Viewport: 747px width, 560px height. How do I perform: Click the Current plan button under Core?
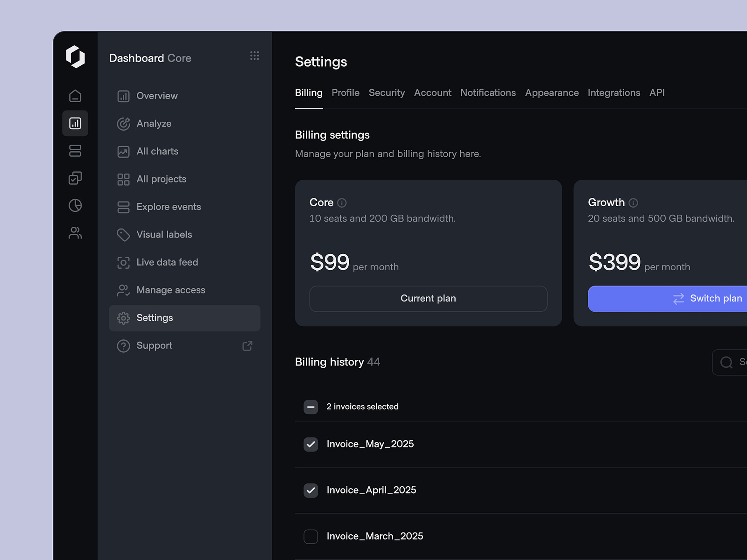pyautogui.click(x=428, y=299)
